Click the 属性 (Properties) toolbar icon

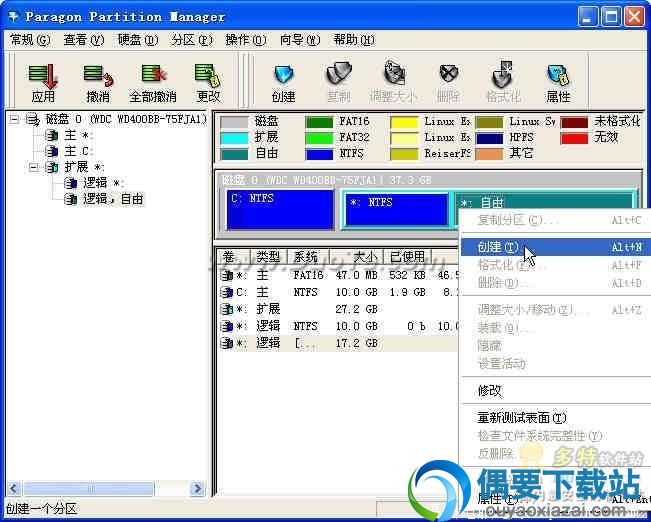[x=558, y=76]
